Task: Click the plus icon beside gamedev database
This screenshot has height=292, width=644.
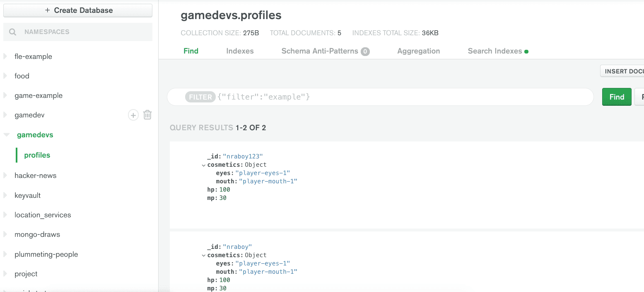Action: (x=133, y=115)
